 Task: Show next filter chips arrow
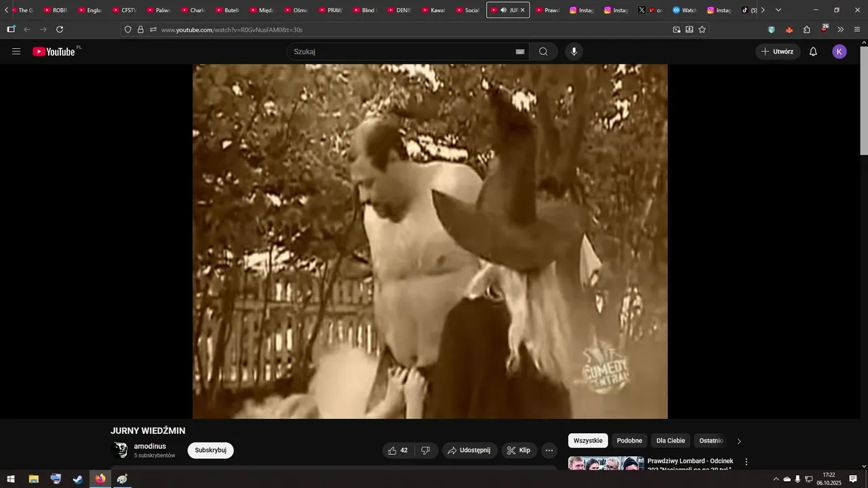[x=738, y=441]
